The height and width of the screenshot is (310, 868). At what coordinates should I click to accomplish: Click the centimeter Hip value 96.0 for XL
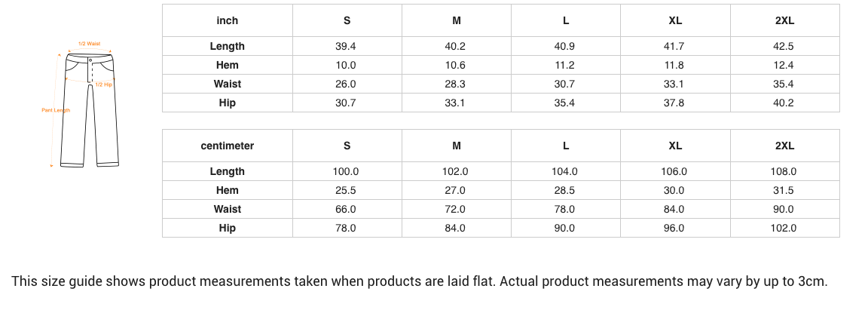click(x=674, y=228)
